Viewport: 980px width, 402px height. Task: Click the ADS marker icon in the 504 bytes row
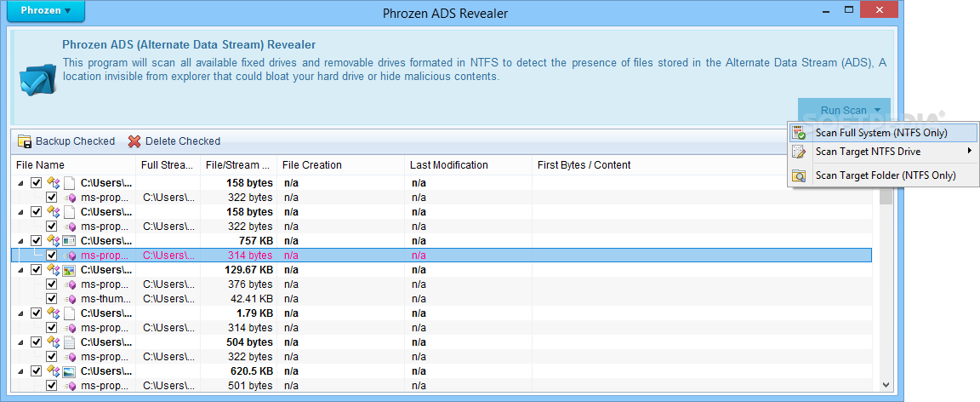[x=53, y=342]
